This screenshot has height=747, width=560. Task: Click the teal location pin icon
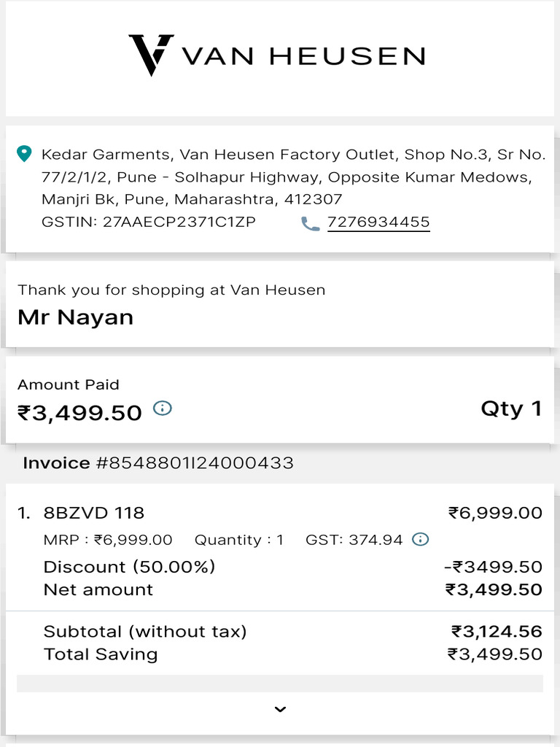pyautogui.click(x=24, y=154)
